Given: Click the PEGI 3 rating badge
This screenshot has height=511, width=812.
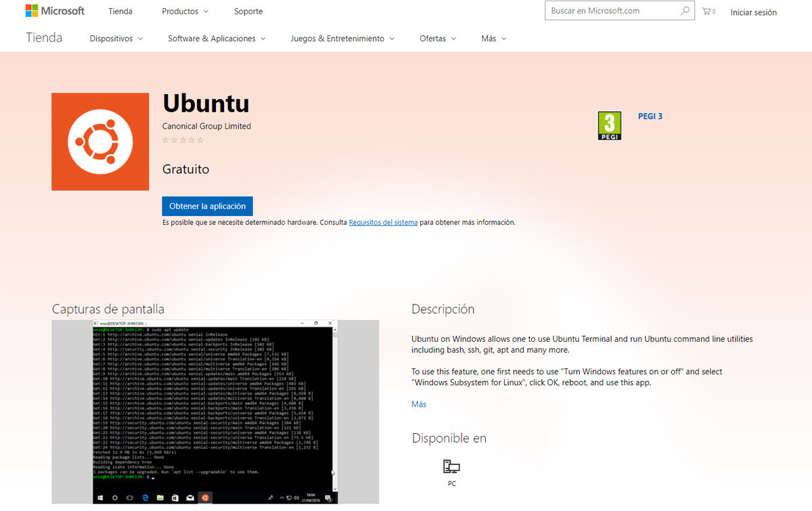Looking at the screenshot, I should (x=608, y=125).
